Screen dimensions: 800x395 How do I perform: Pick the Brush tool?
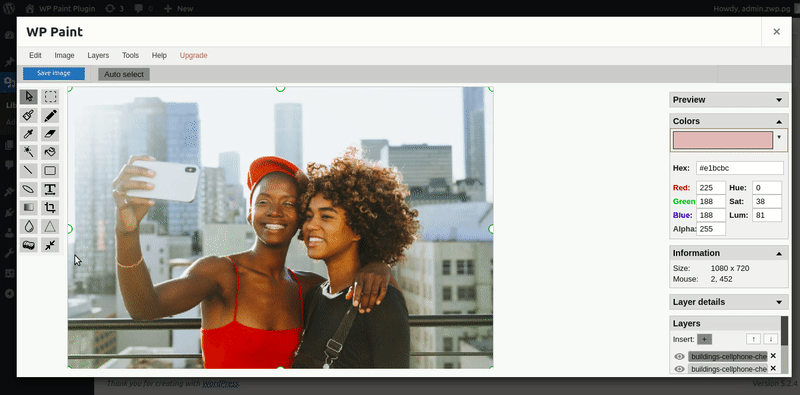[x=29, y=115]
